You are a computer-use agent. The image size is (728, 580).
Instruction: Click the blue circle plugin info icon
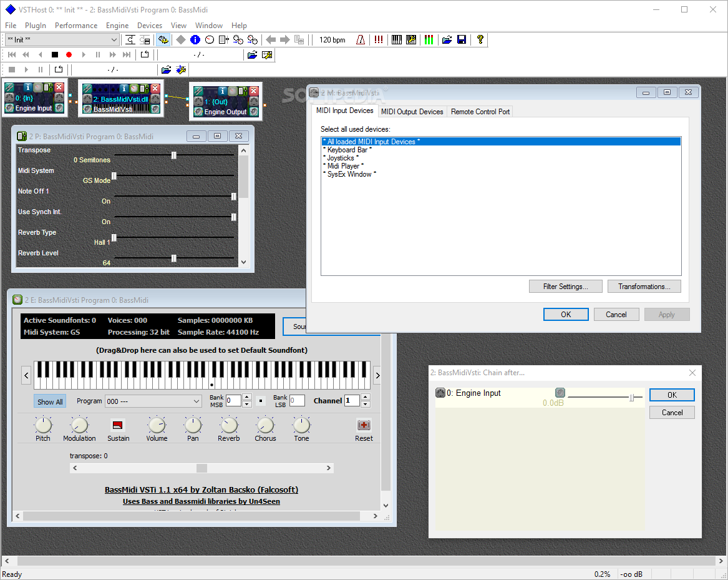[195, 40]
